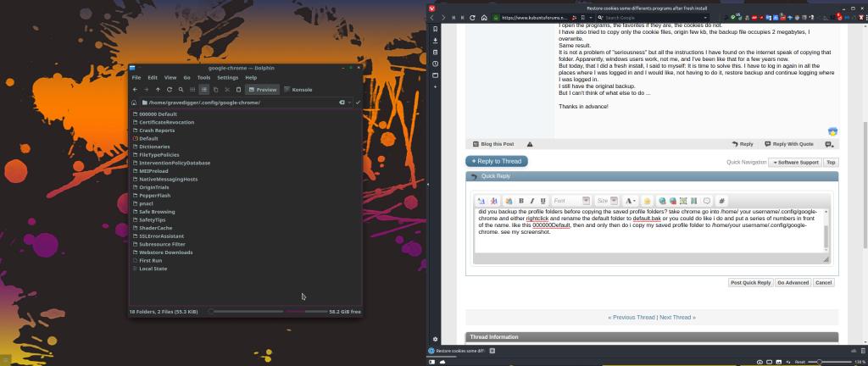The image size is (868, 366).
Task: Click Dolphin's up-directory arrow icon
Action: (158, 89)
